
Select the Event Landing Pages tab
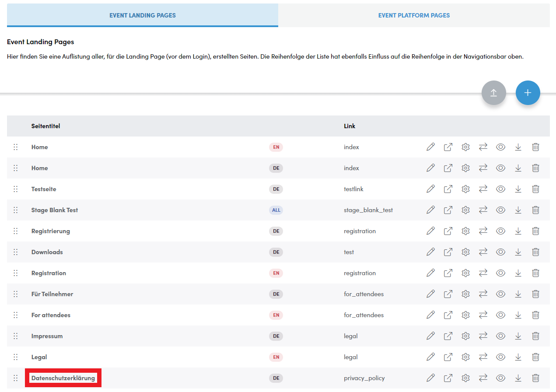pos(143,15)
